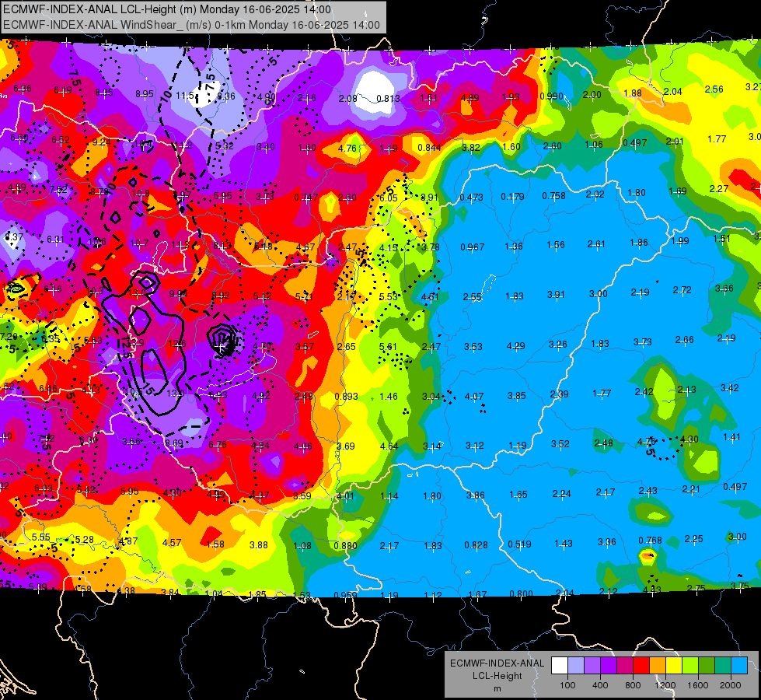This screenshot has height=700, width=761.
Task: Click the wind shear value 0.844
Action: point(429,148)
